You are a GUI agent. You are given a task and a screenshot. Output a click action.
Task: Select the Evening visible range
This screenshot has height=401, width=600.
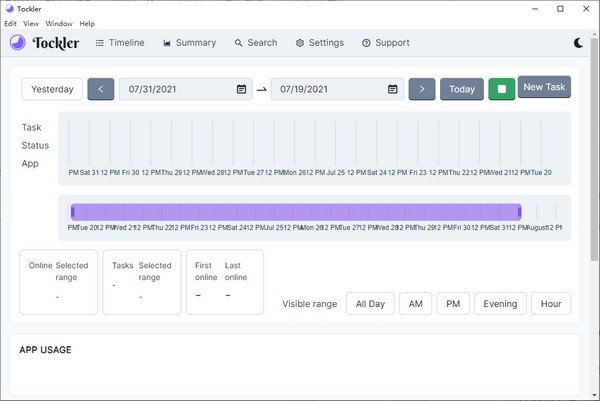500,304
